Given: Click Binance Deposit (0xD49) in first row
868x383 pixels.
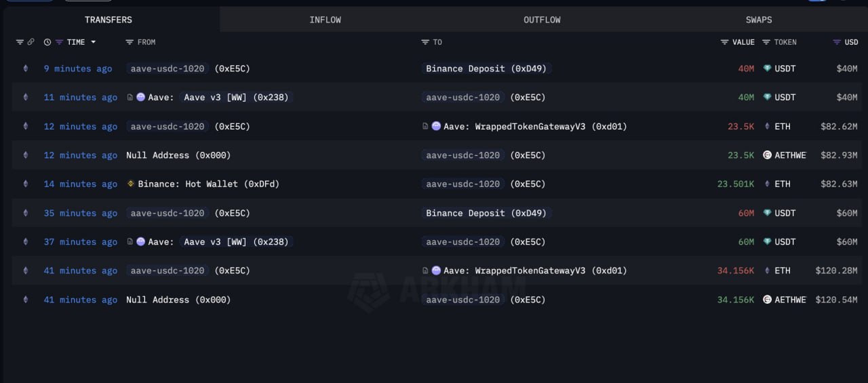Looking at the screenshot, I should coord(486,68).
